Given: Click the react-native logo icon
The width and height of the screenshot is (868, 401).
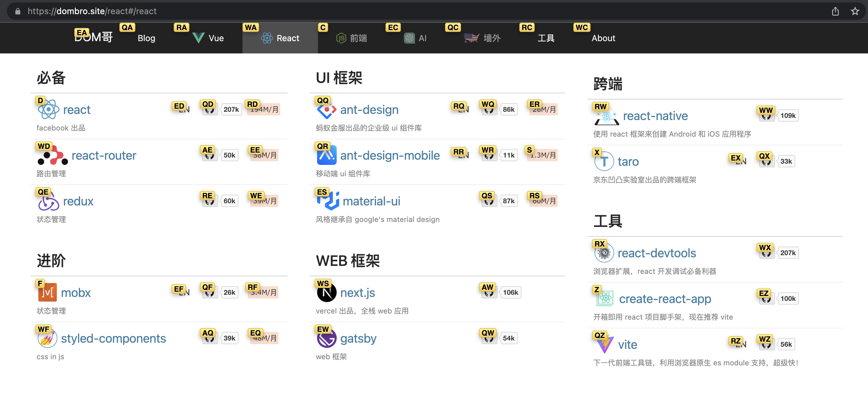Looking at the screenshot, I should [606, 116].
